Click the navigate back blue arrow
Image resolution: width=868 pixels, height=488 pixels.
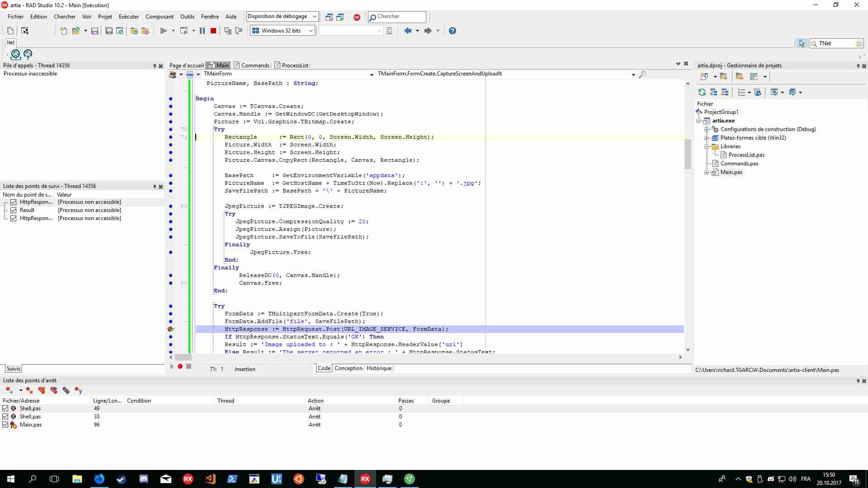pos(408,31)
